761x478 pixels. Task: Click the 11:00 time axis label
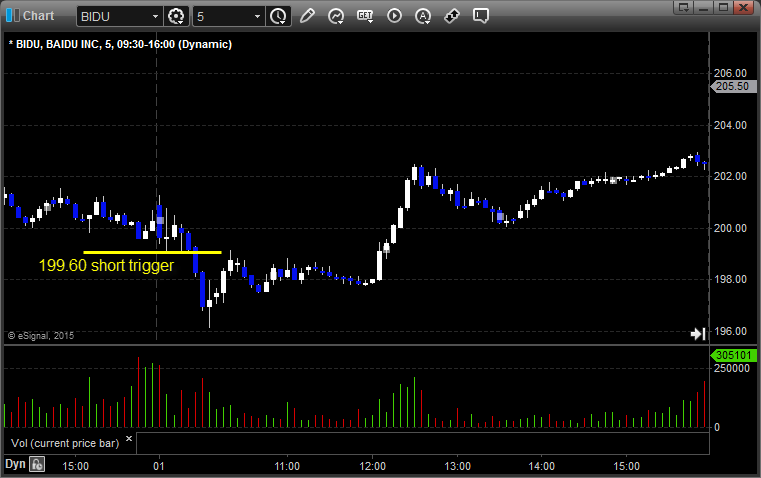(287, 466)
